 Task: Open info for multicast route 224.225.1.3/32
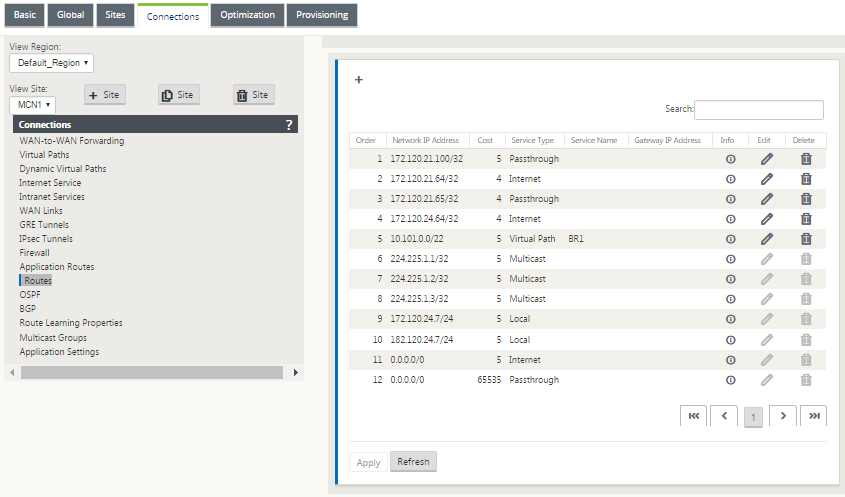click(x=731, y=299)
